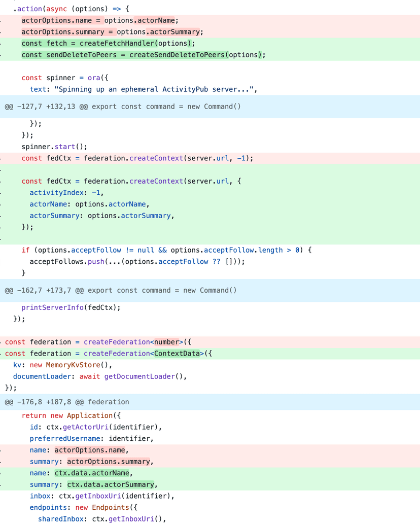Expand the hunk header "-176,8 +187,8" federation
This screenshot has height=525, width=420.
coord(66,402)
